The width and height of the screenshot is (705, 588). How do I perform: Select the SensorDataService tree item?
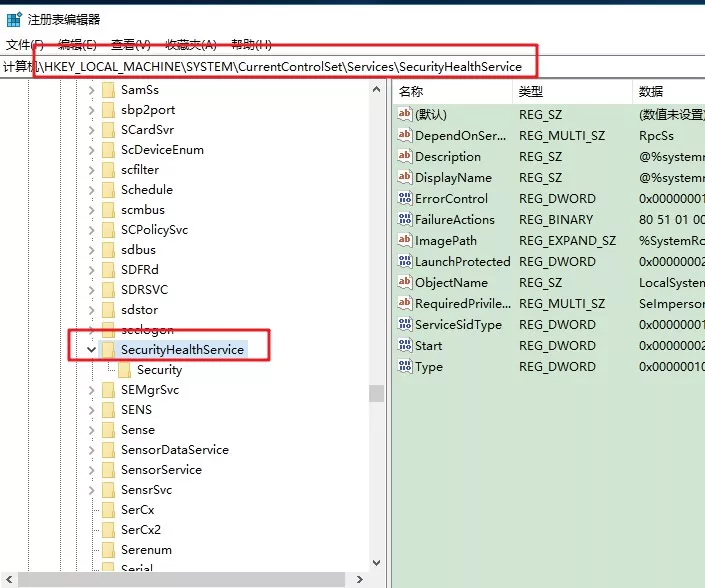(x=175, y=450)
